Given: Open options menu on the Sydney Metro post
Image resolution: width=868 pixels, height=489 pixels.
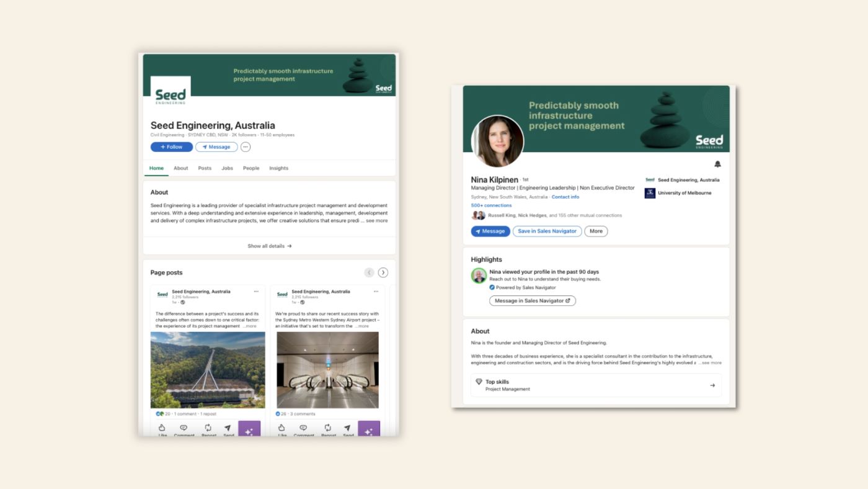Looking at the screenshot, I should [376, 292].
